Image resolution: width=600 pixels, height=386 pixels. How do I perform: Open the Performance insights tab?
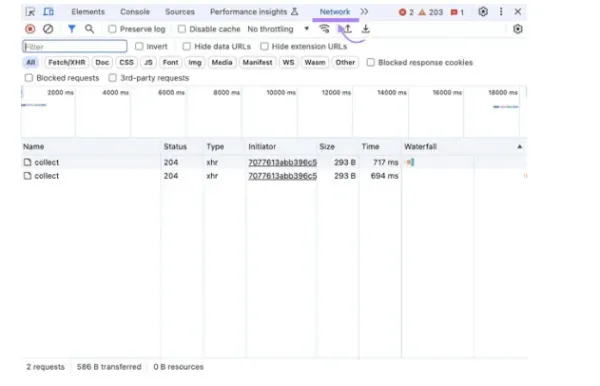[254, 12]
